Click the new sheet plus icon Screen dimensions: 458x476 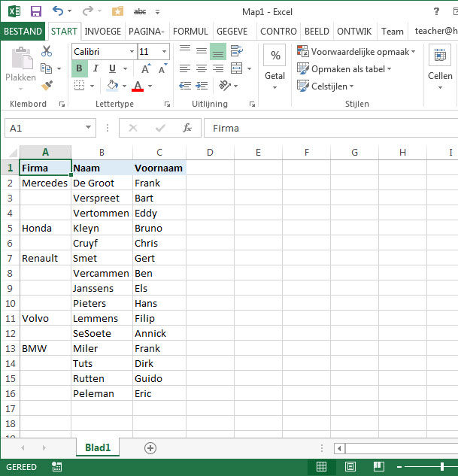pos(150,448)
